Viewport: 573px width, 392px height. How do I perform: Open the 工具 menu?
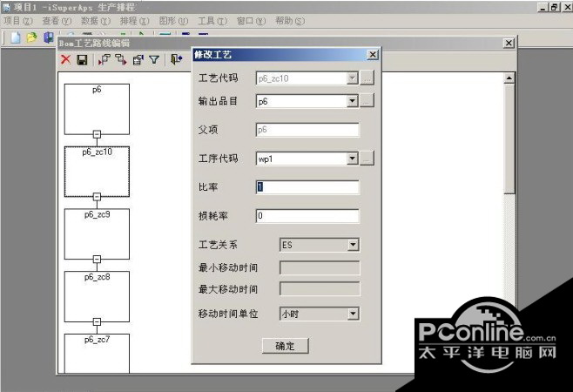point(212,21)
